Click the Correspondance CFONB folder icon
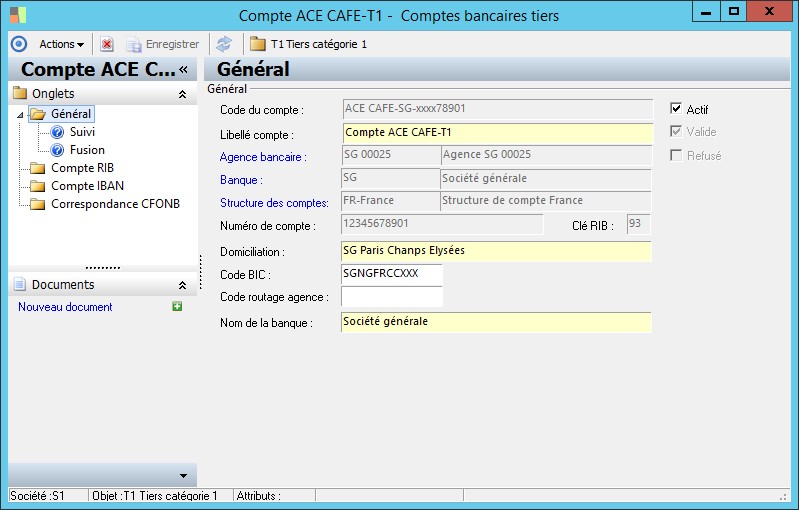This screenshot has height=510, width=799. point(37,204)
